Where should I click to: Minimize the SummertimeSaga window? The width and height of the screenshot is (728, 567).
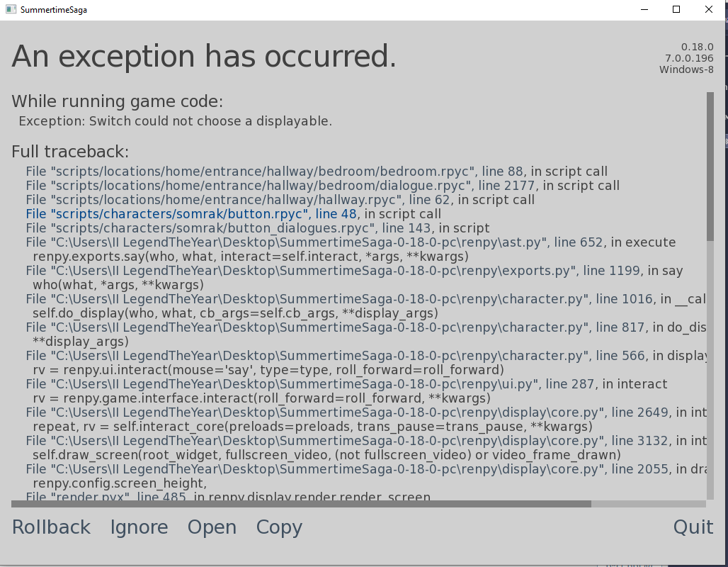click(x=644, y=10)
